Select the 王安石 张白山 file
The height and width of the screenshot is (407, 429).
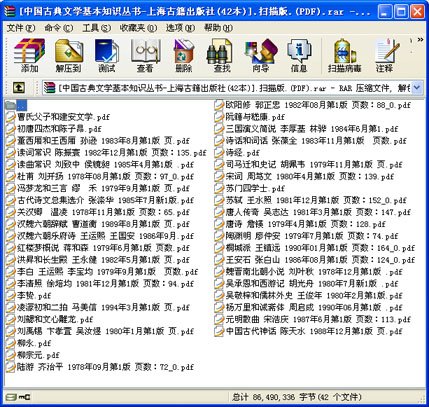[x=315, y=260]
